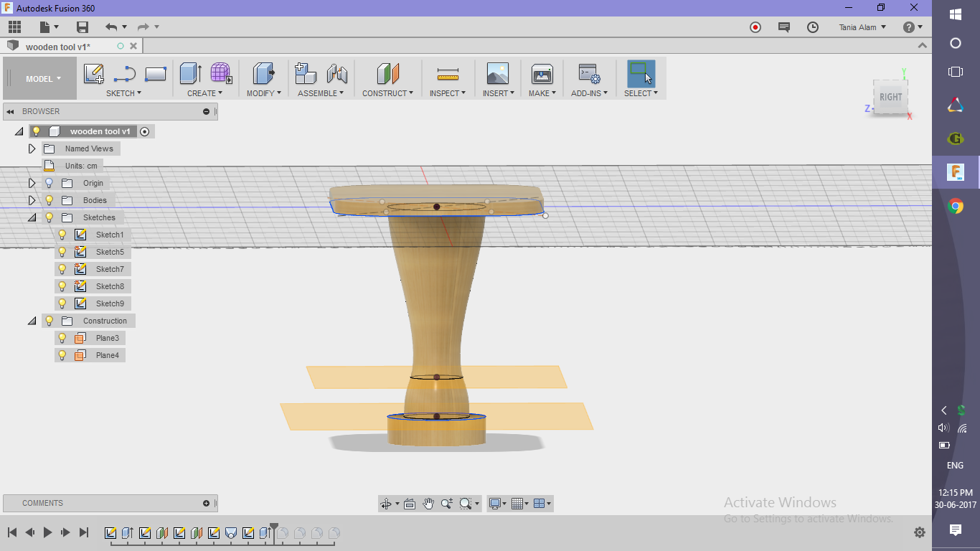This screenshot has width=980, height=551.
Task: Click the activate component radio button
Action: pyautogui.click(x=145, y=131)
